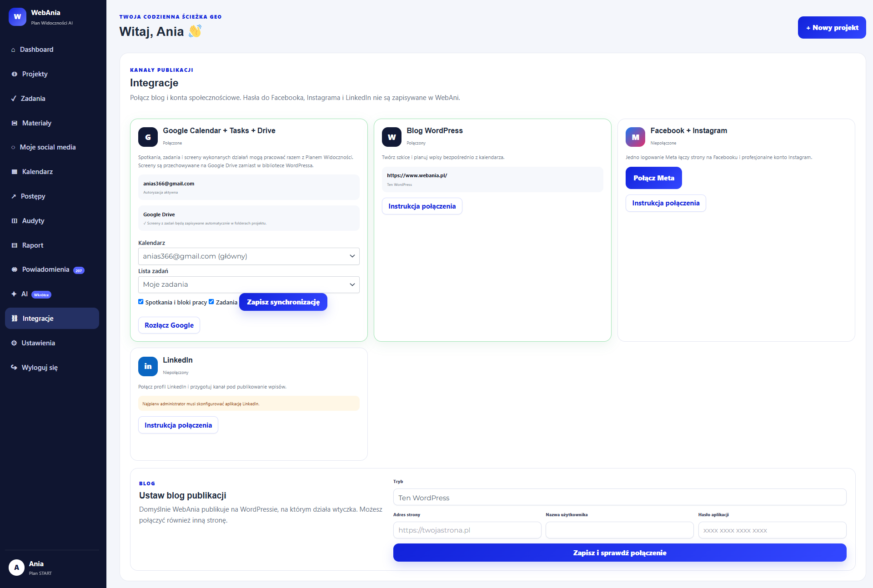The image size is (873, 588).
Task: Click the Ustawienia gear icon
Action: (14, 343)
